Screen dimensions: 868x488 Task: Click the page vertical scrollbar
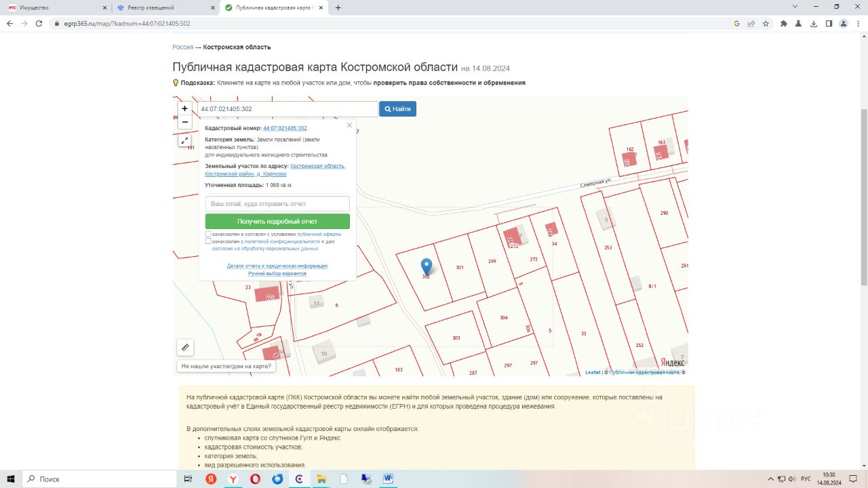click(x=863, y=197)
